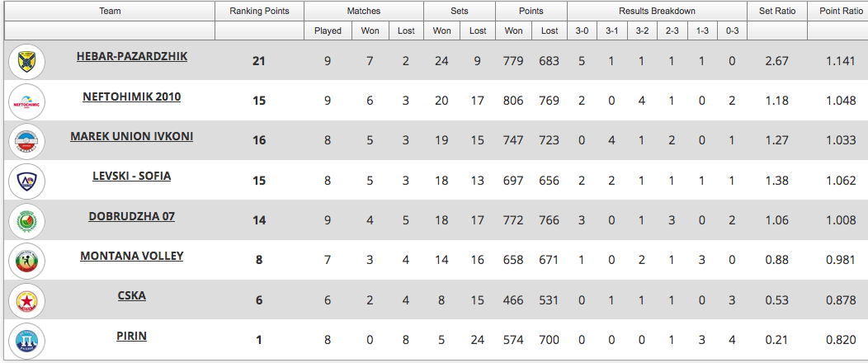Click the Montana Volley team logo
Image resolution: width=868 pixels, height=363 pixels.
tap(26, 261)
